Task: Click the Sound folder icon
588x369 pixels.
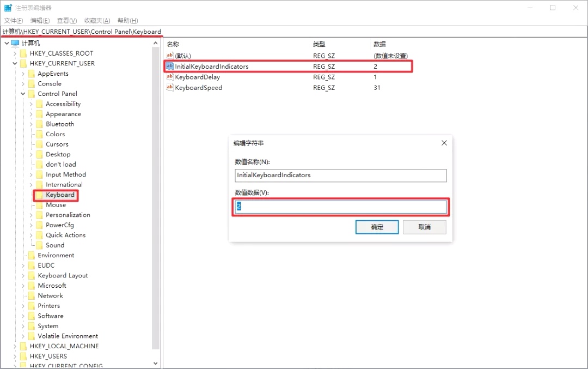Action: 39,245
